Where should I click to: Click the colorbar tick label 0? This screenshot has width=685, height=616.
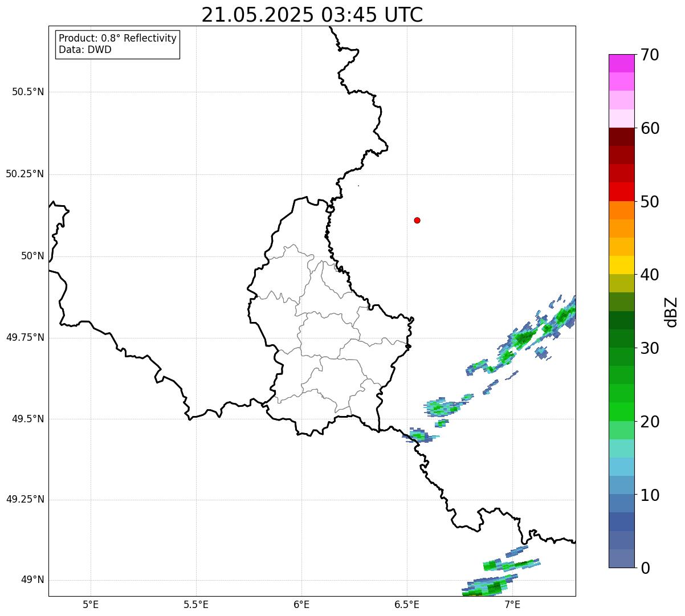click(645, 568)
